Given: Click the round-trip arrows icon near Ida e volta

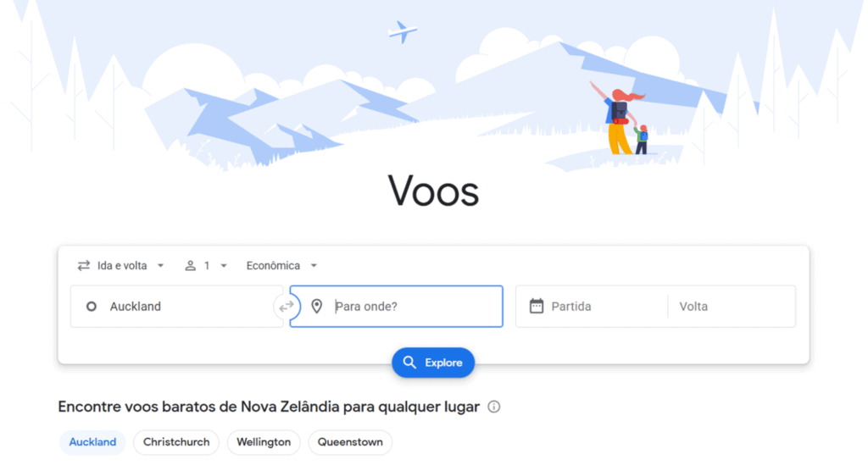Looking at the screenshot, I should coord(84,266).
